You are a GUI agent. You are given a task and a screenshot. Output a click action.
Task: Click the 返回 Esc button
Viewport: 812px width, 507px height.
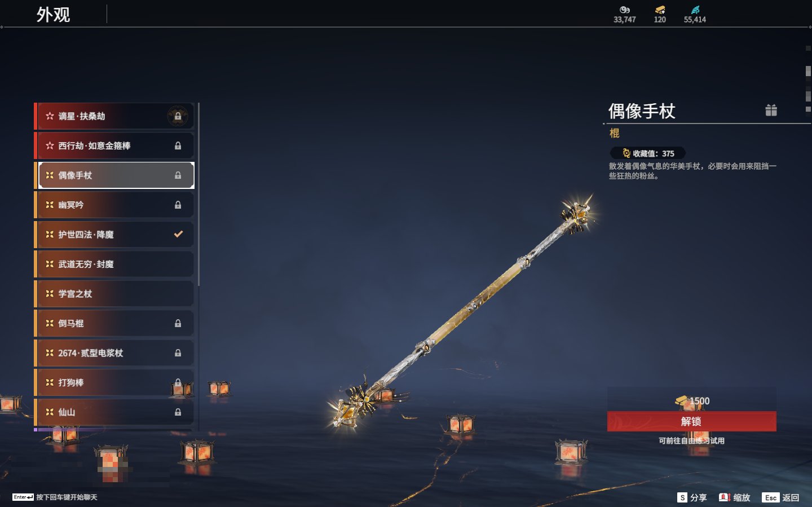[x=780, y=497]
